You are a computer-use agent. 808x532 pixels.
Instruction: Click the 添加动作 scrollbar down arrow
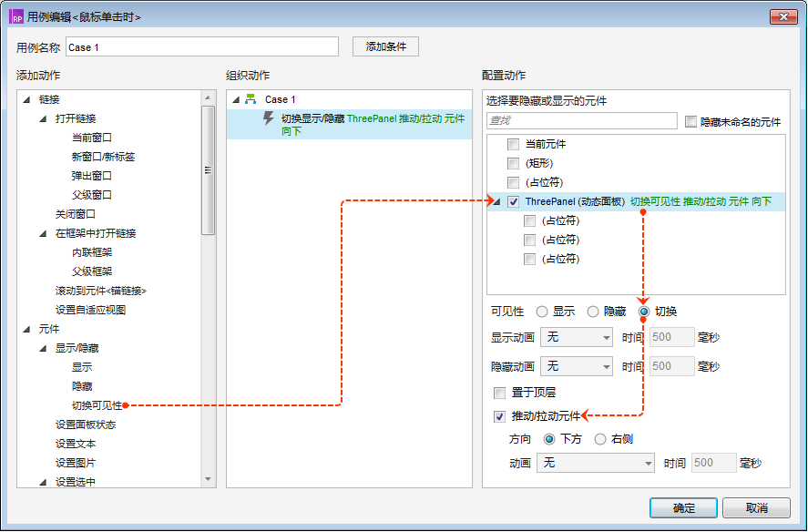tap(208, 479)
